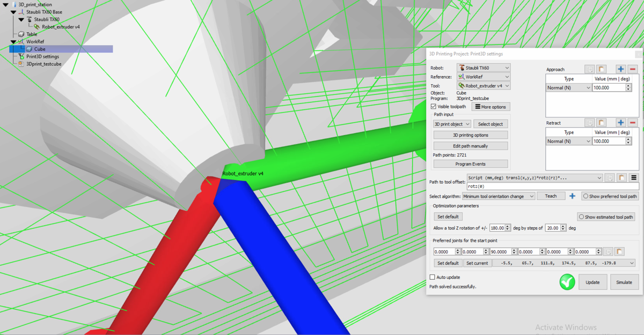Click blue plus icon next to Teach
This screenshot has width=644, height=335.
(572, 196)
